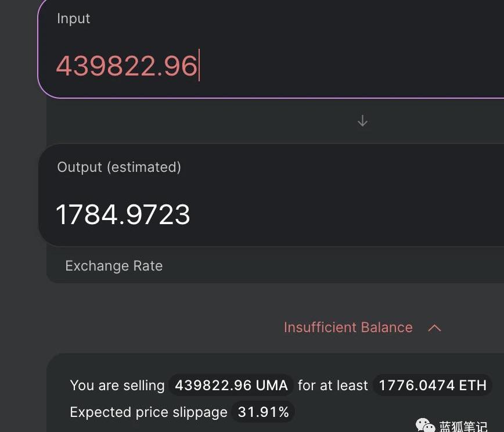Click the "Output (estimated)" label
Screen dimensions: 504x432
119,167
